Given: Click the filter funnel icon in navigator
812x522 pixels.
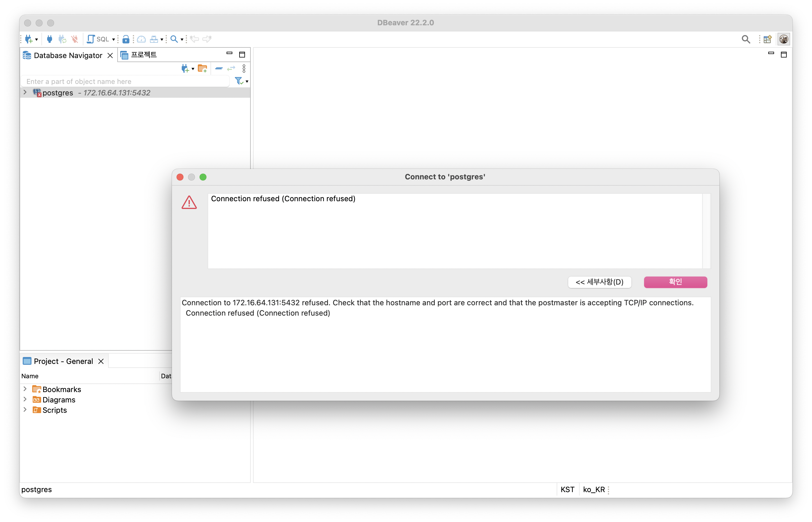Looking at the screenshot, I should pos(239,81).
